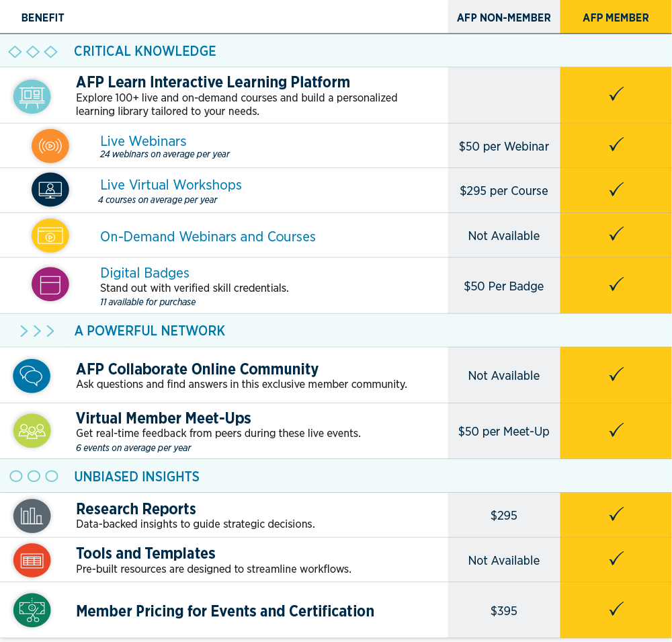The image size is (672, 642).
Task: Select the member checkmark for Live Virtual Workshops
Action: 616,189
